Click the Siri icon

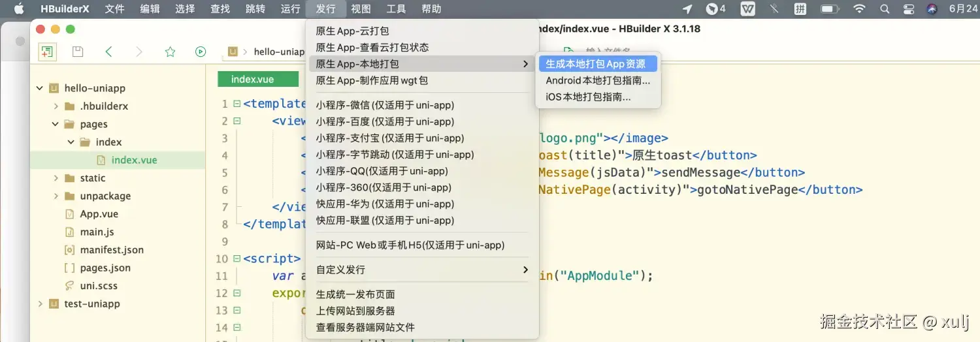(x=932, y=8)
